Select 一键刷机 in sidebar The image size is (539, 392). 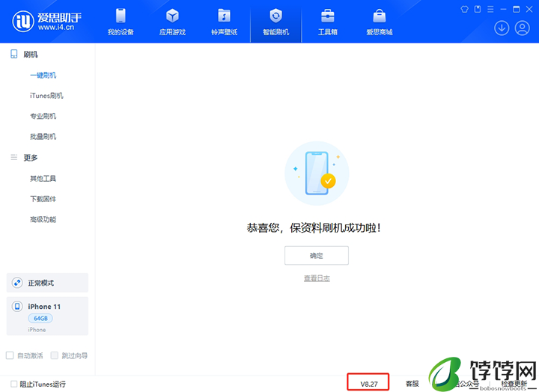pos(43,76)
